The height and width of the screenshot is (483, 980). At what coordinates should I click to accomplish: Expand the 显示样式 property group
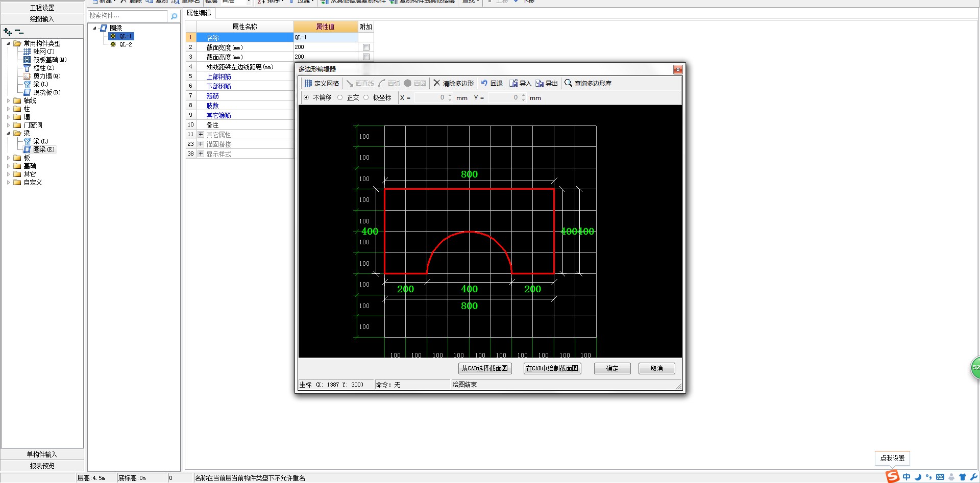click(201, 154)
